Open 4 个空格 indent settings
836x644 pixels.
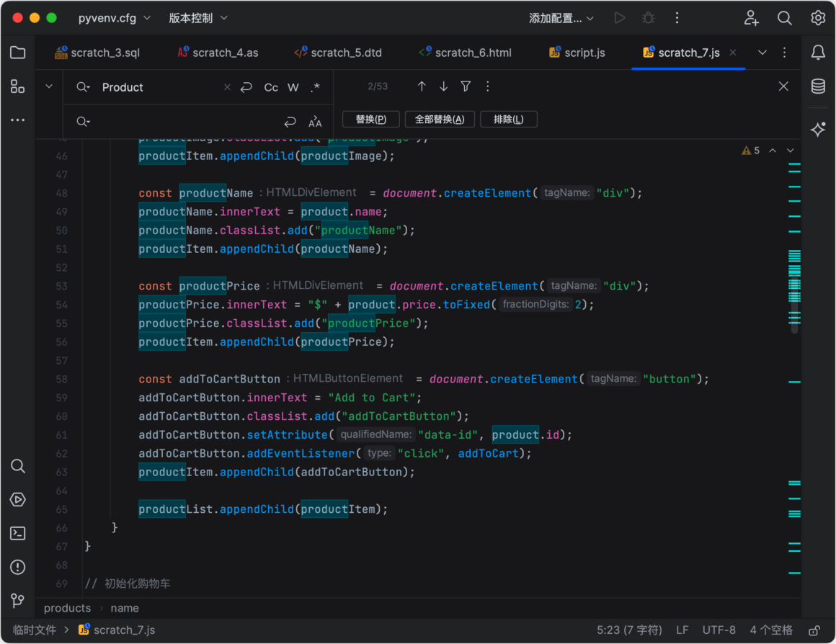[771, 630]
